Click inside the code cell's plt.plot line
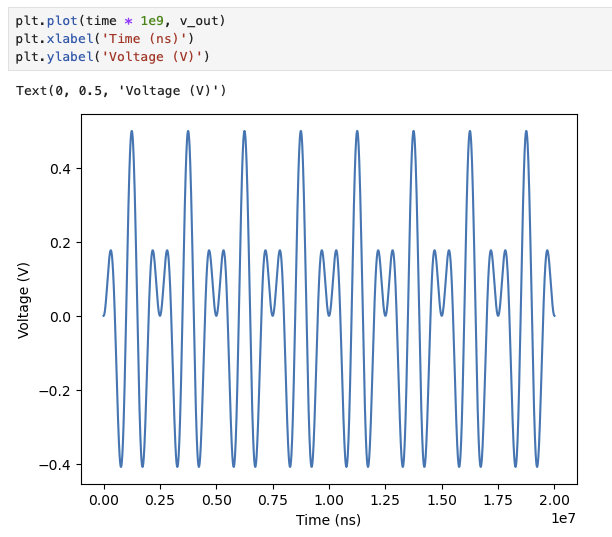 (x=120, y=21)
